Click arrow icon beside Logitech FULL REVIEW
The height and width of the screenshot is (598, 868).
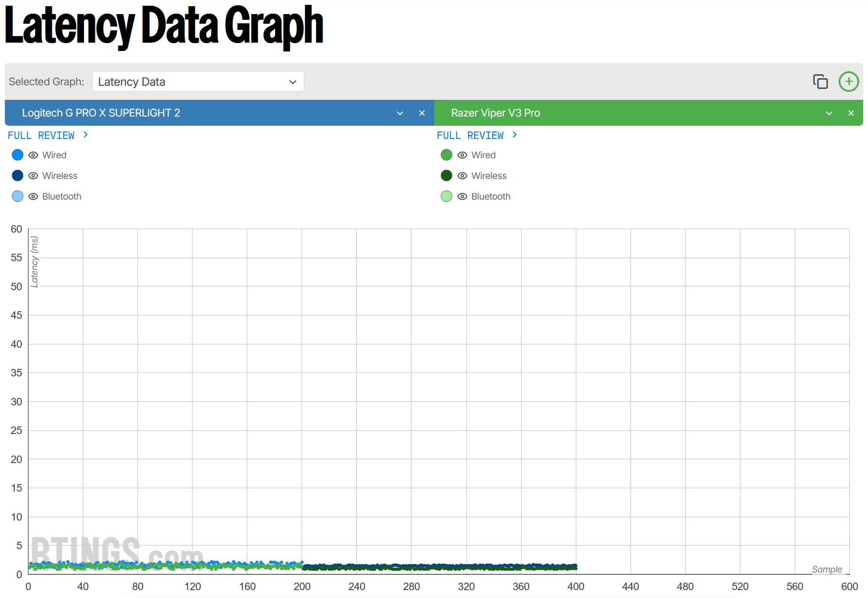coord(86,135)
